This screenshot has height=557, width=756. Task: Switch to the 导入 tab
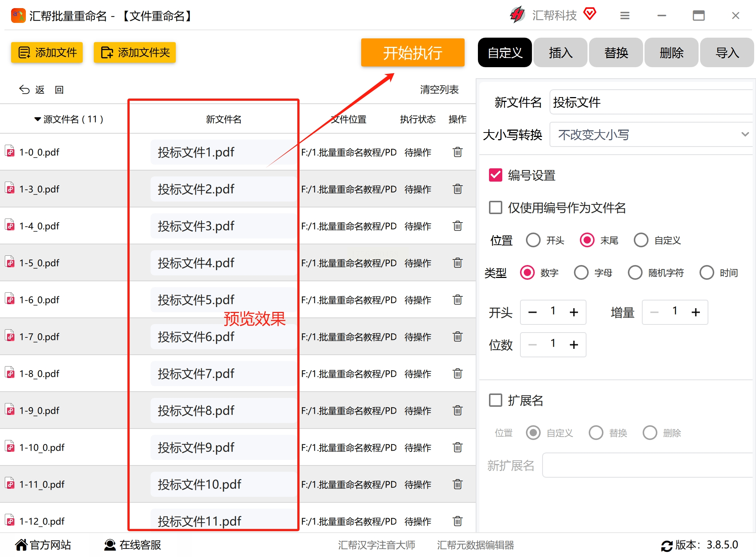727,53
